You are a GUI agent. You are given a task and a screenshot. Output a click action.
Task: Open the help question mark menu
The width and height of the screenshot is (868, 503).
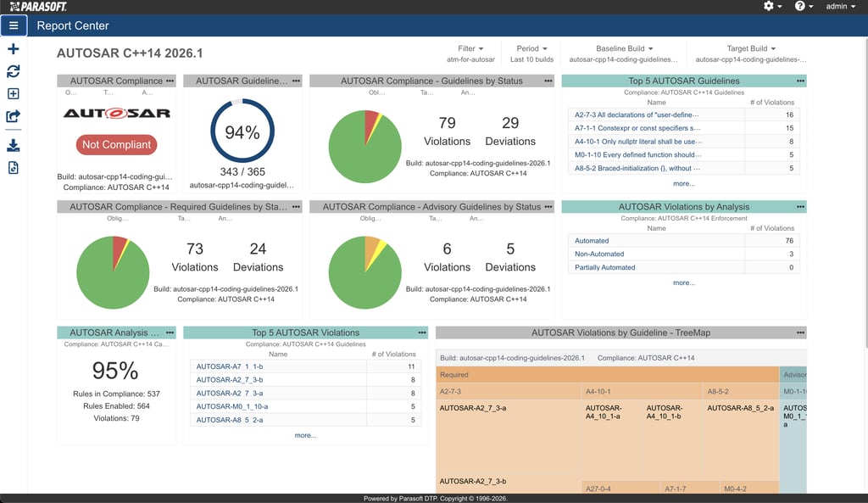[x=804, y=6]
